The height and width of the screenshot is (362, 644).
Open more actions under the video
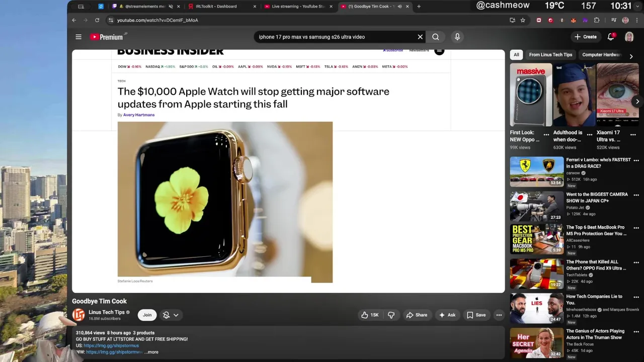pyautogui.click(x=499, y=315)
